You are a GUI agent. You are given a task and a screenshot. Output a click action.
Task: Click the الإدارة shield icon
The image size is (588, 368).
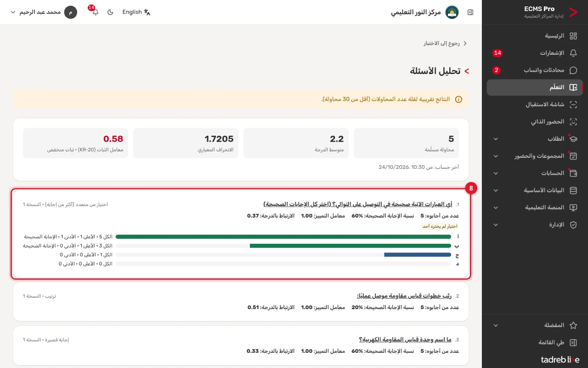[x=573, y=225]
